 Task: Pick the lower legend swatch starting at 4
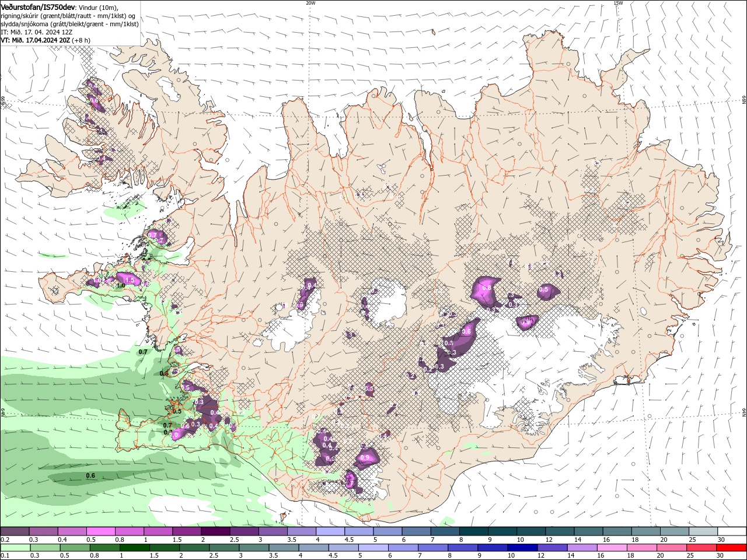point(315,547)
